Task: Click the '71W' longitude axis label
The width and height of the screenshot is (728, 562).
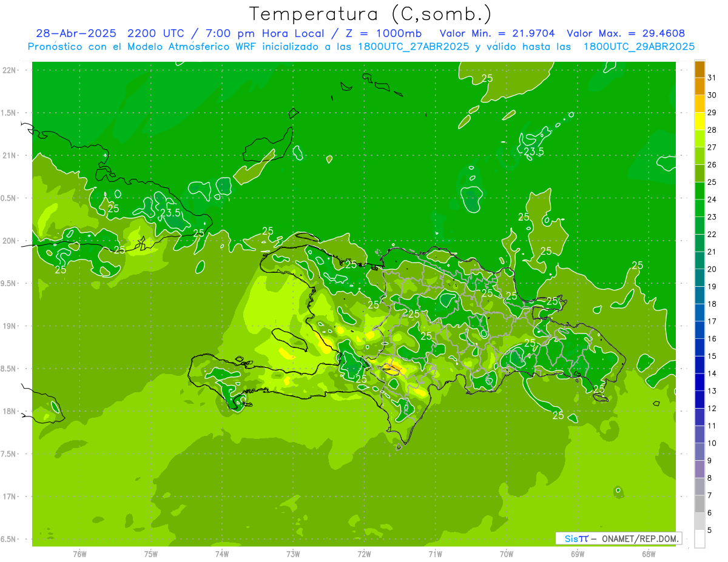Action: pyautogui.click(x=435, y=554)
